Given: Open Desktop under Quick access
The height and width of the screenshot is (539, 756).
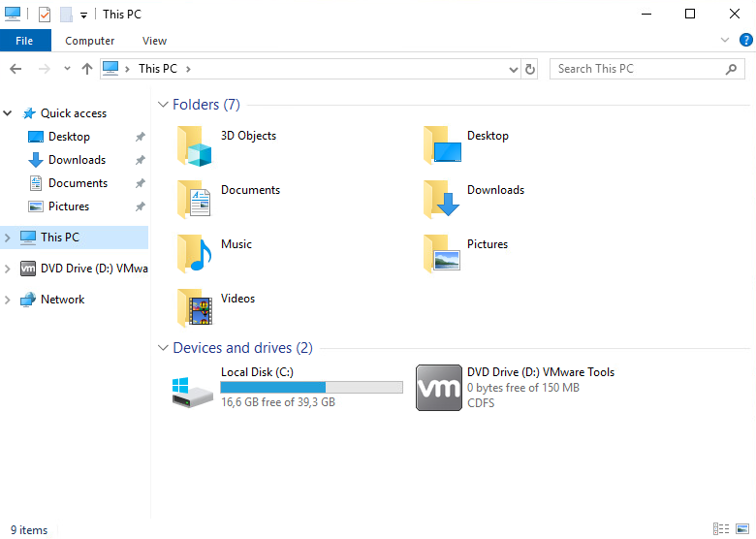Looking at the screenshot, I should 69,137.
